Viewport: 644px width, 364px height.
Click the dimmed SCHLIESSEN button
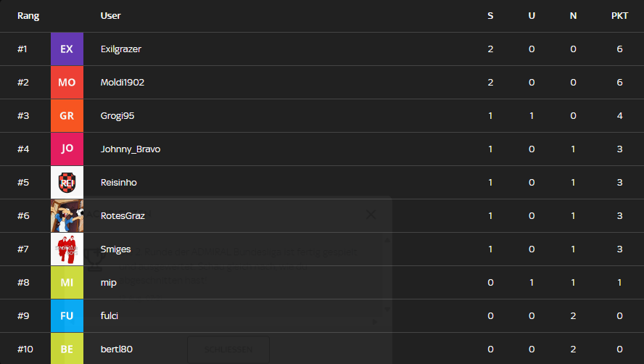[228, 349]
